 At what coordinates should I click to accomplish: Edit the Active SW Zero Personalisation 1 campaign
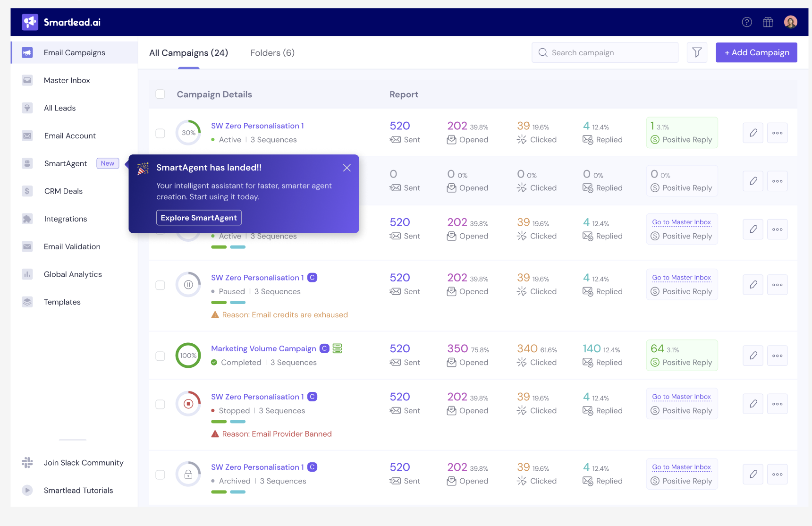pyautogui.click(x=753, y=133)
